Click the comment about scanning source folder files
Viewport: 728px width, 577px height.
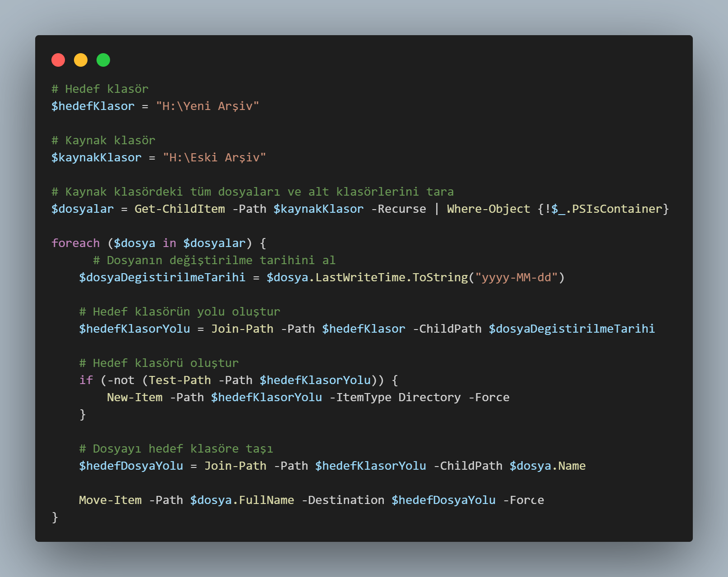(x=253, y=192)
